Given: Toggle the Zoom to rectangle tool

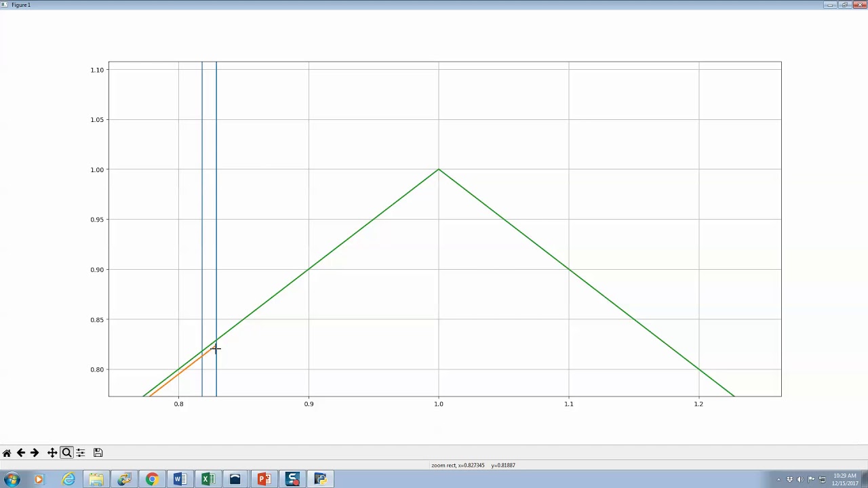Looking at the screenshot, I should [66, 453].
